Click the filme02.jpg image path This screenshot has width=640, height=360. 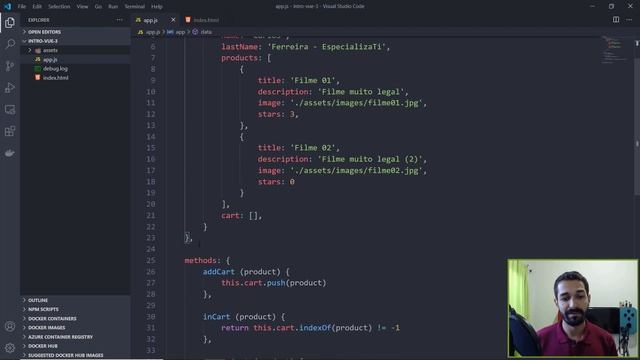pyautogui.click(x=356, y=171)
